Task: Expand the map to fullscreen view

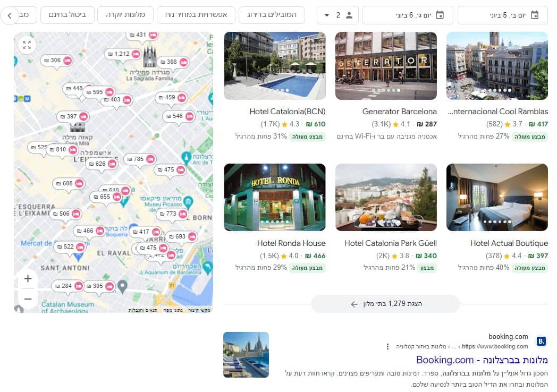Action: point(27,45)
